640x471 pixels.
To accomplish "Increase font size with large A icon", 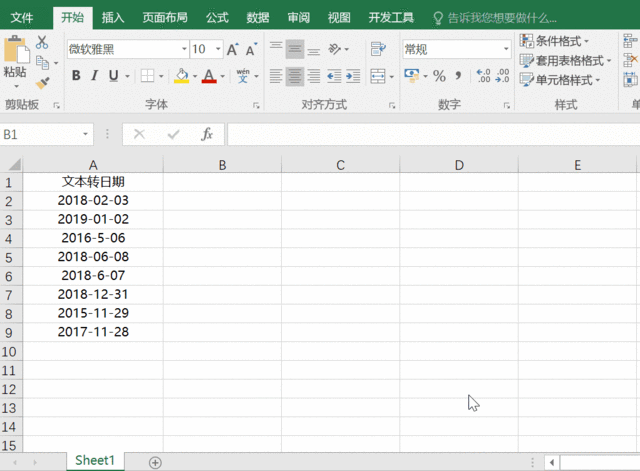I will point(233,49).
